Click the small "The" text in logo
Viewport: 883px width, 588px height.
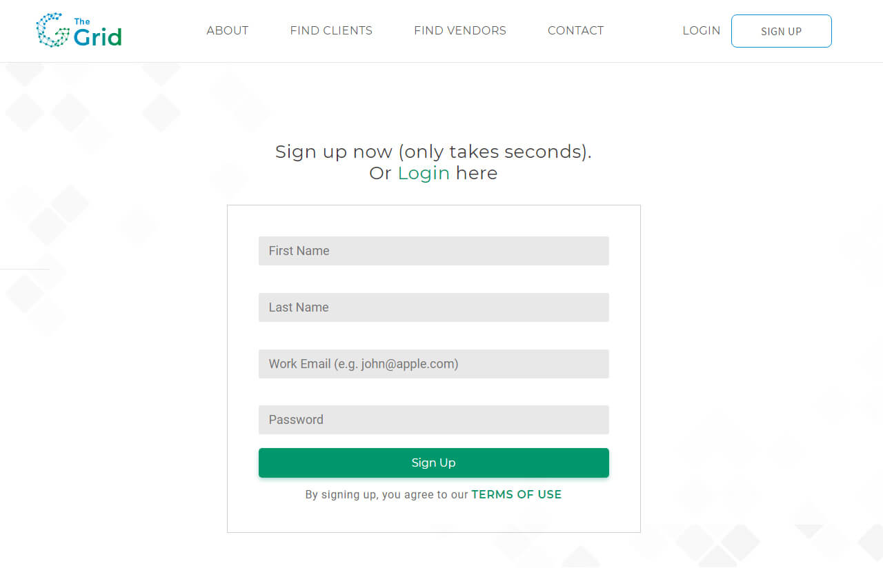pos(82,21)
